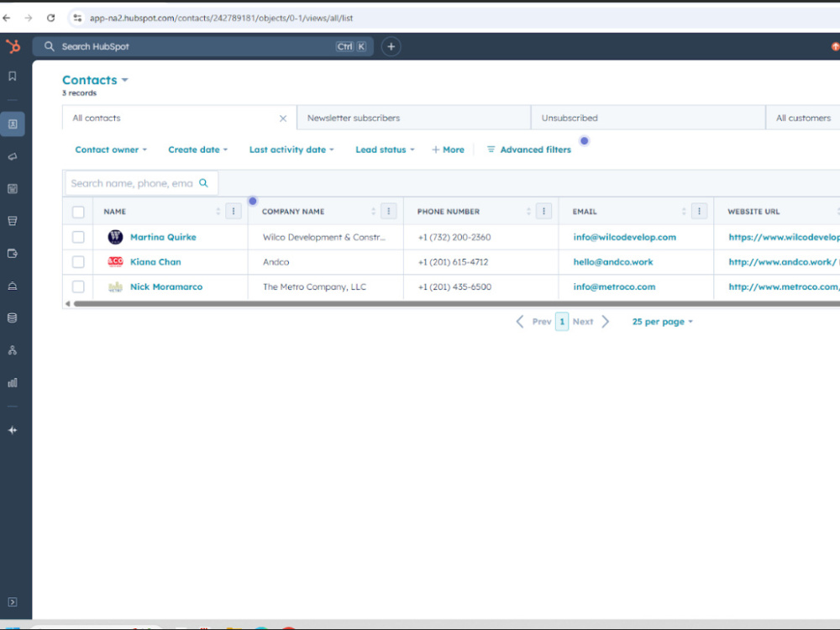
Task: Open the Content sidebar icon
Action: [x=13, y=188]
